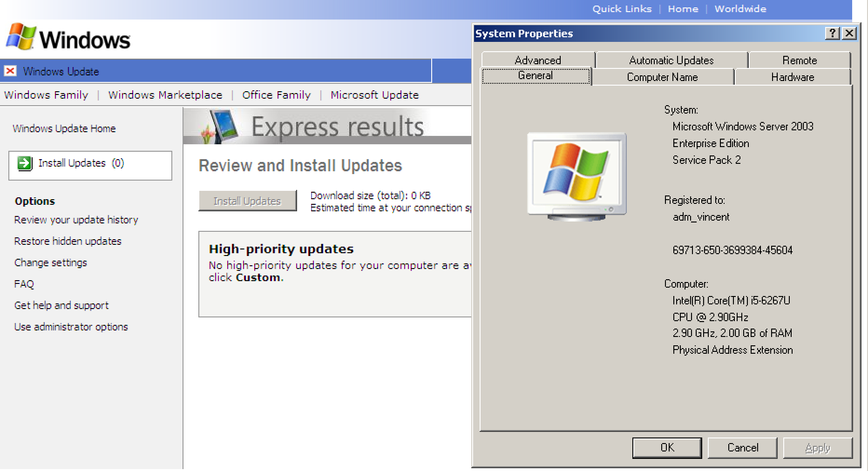Close the System Properties dialog
This screenshot has width=868, height=471.
849,33
